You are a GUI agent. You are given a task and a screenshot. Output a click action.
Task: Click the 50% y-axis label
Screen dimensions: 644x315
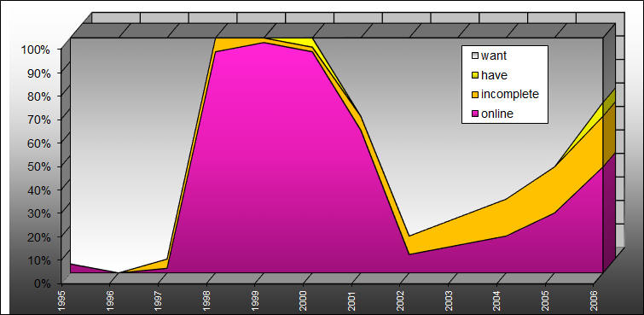[x=38, y=166]
